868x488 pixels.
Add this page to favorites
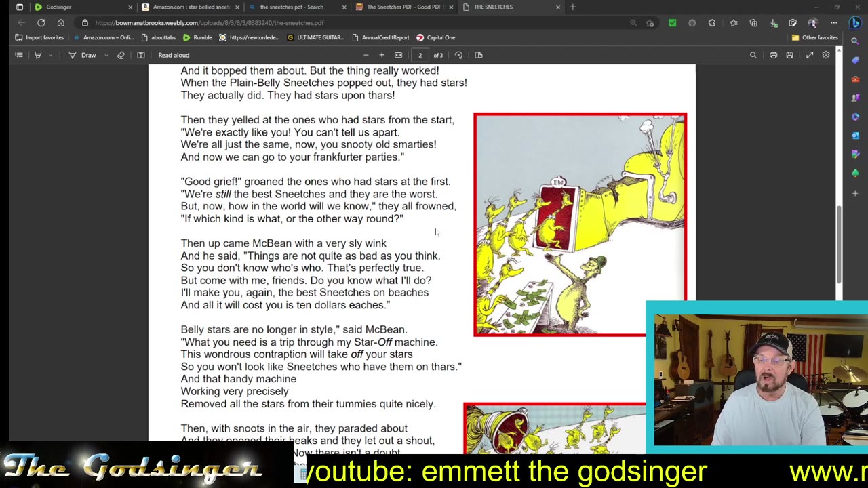click(x=650, y=23)
